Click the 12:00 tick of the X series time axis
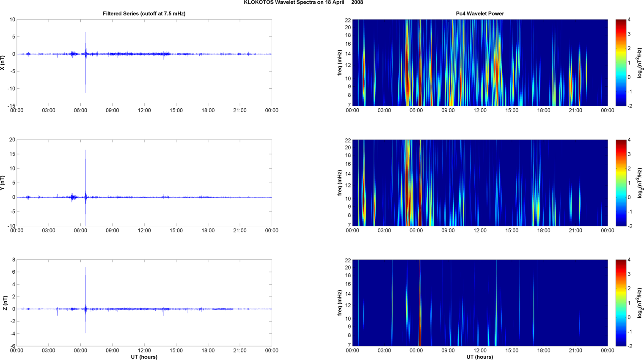 tap(144, 110)
